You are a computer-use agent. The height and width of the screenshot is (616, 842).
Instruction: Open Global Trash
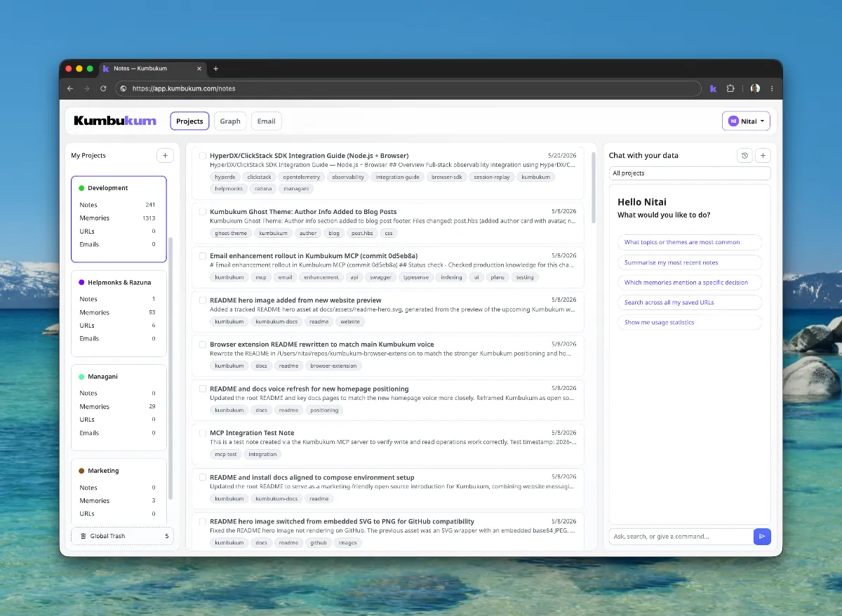click(x=122, y=536)
